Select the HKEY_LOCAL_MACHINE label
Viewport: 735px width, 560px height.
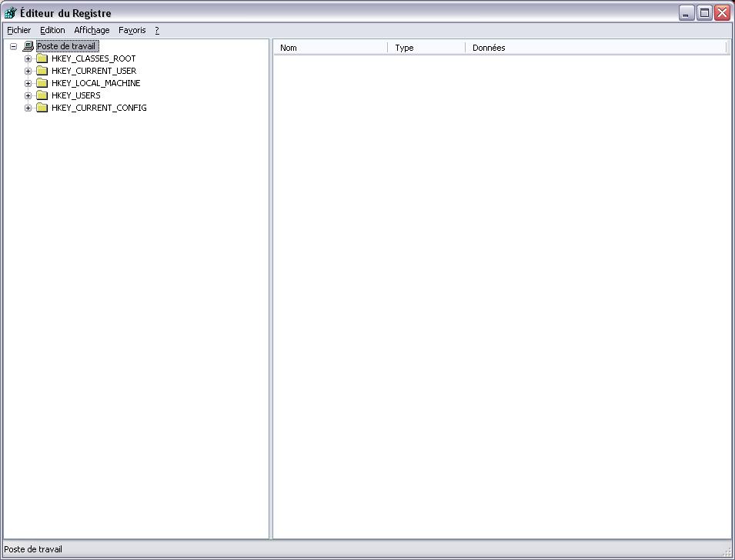pos(95,83)
